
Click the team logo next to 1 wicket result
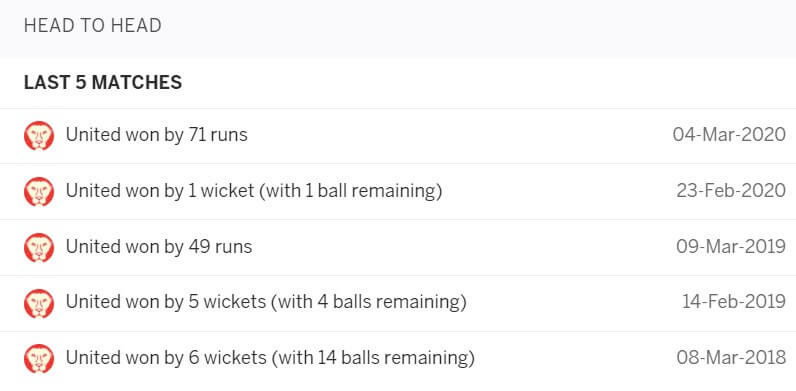[39, 191]
